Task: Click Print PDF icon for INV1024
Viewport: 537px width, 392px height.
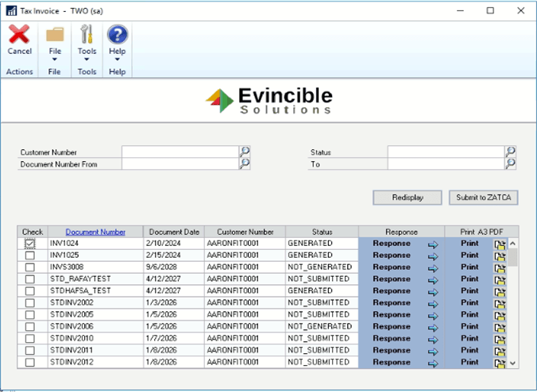Action: coord(500,245)
